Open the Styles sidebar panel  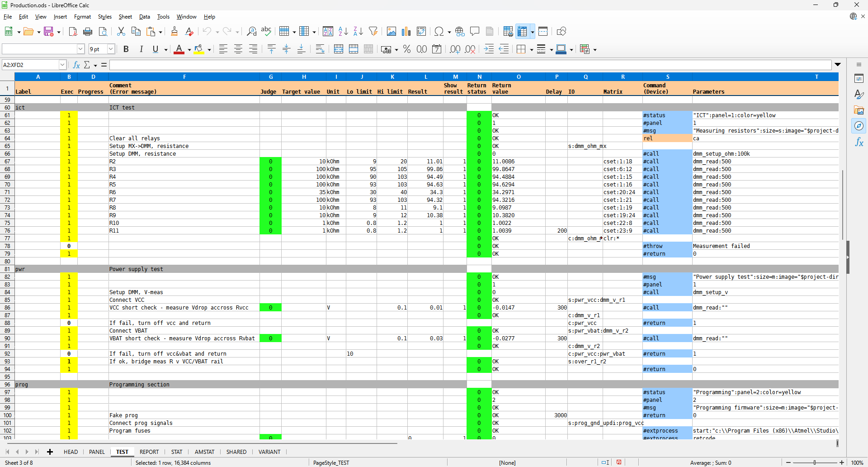click(859, 94)
